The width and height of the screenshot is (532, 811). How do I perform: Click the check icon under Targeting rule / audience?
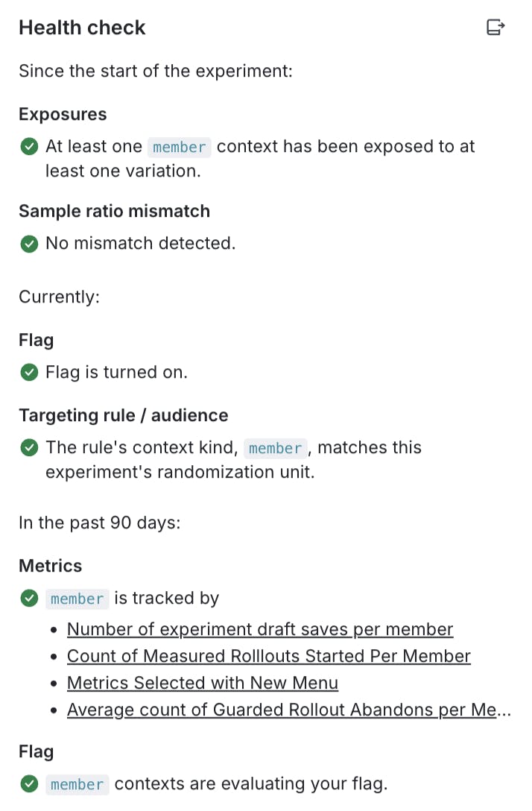pos(29,448)
